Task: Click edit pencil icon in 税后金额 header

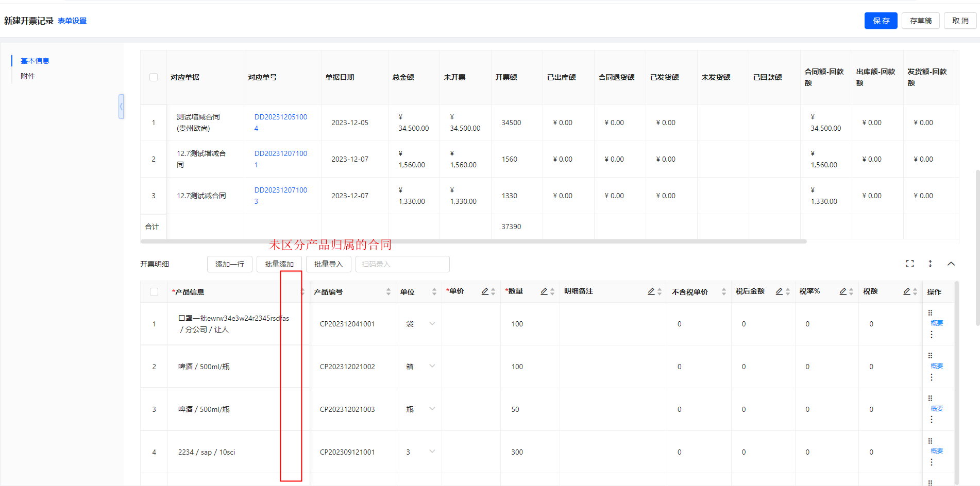Action: (780, 291)
